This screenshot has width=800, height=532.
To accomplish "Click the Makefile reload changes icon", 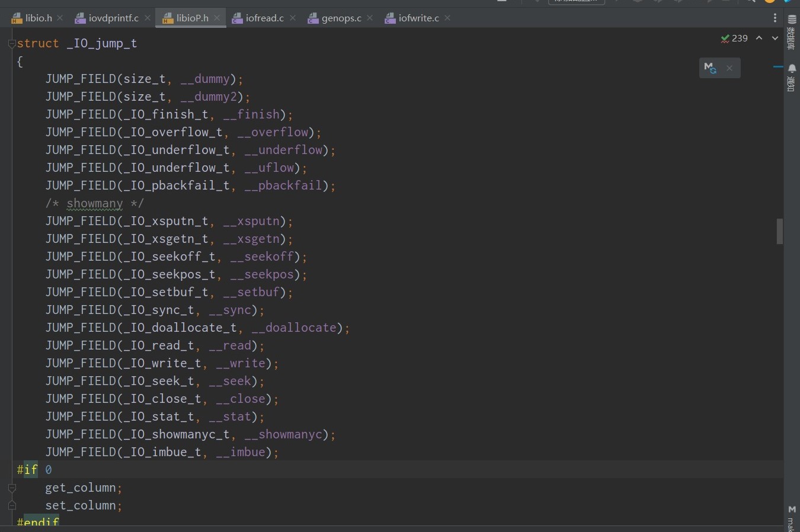I will pos(710,68).
